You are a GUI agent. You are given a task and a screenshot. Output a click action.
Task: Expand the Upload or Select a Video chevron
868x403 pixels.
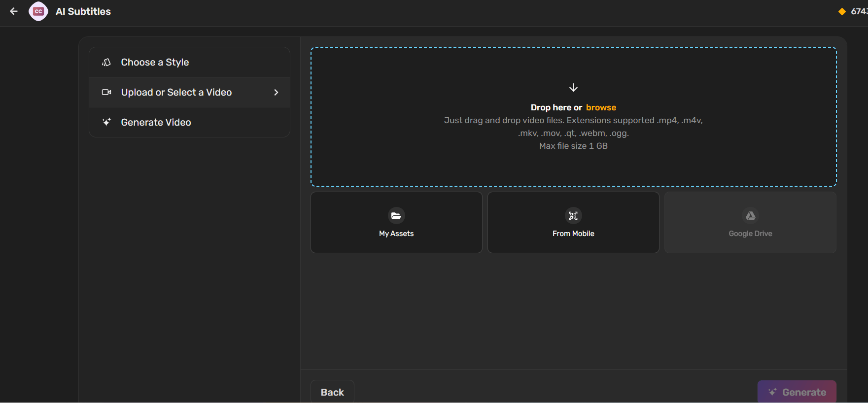coord(276,92)
